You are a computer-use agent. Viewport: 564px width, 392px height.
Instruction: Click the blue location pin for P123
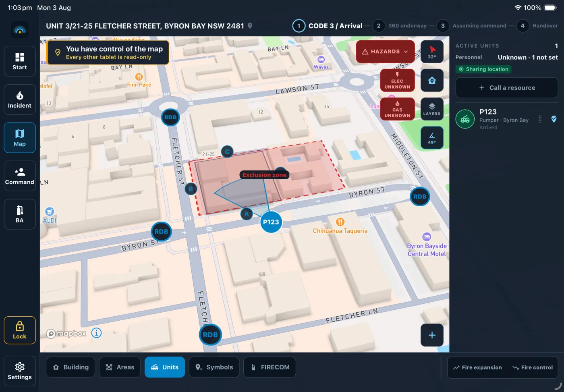pyautogui.click(x=554, y=119)
